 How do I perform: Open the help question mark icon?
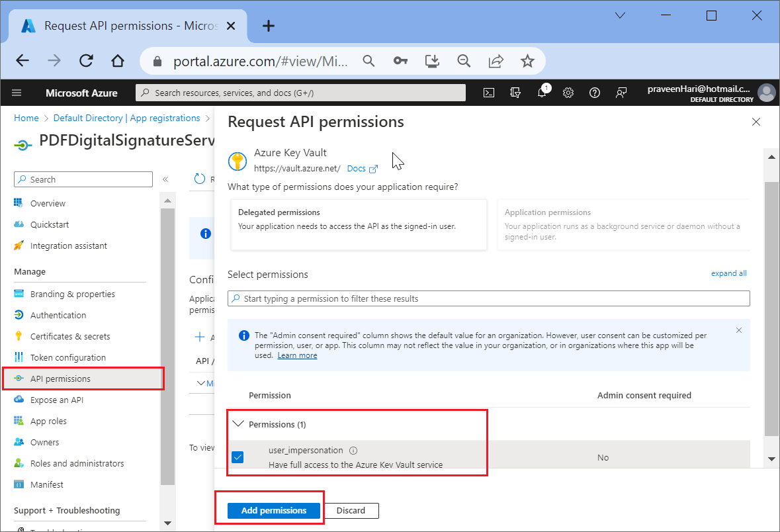click(594, 93)
